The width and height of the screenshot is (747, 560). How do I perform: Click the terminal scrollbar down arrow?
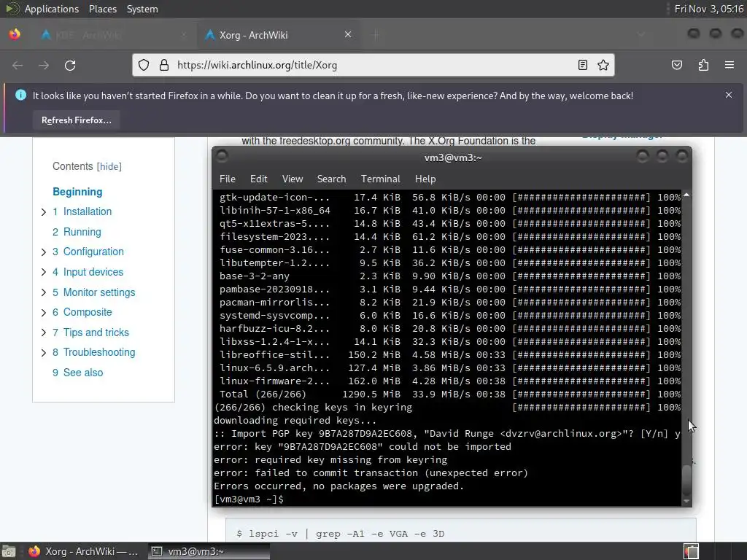tap(686, 501)
